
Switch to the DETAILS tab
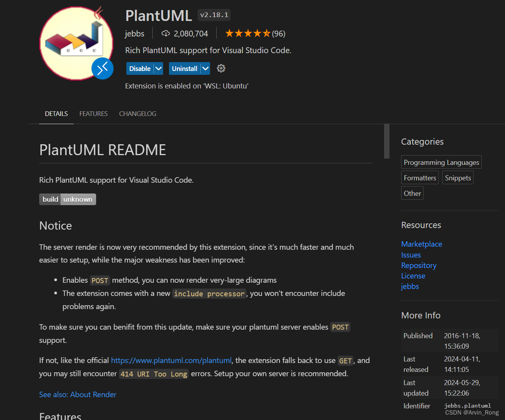click(x=56, y=114)
